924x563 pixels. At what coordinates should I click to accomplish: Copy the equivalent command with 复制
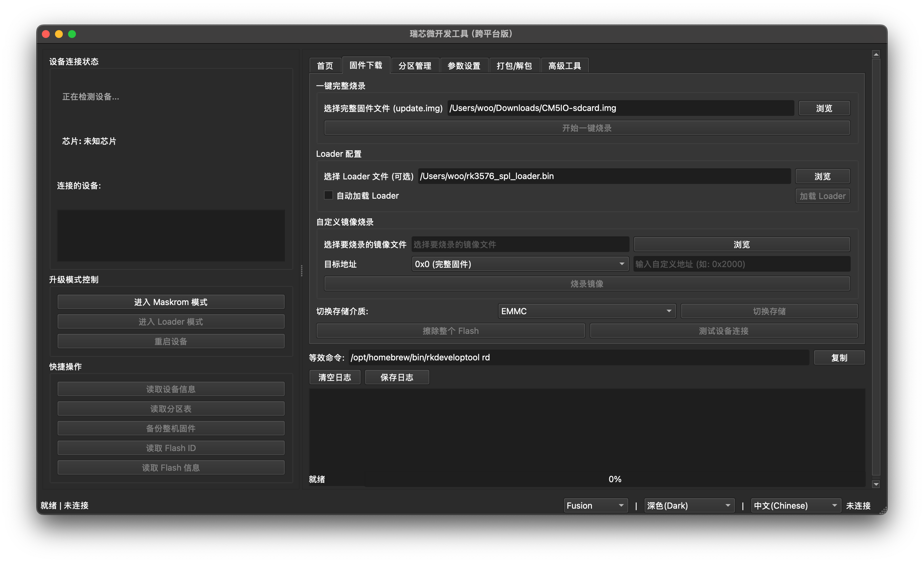point(839,358)
